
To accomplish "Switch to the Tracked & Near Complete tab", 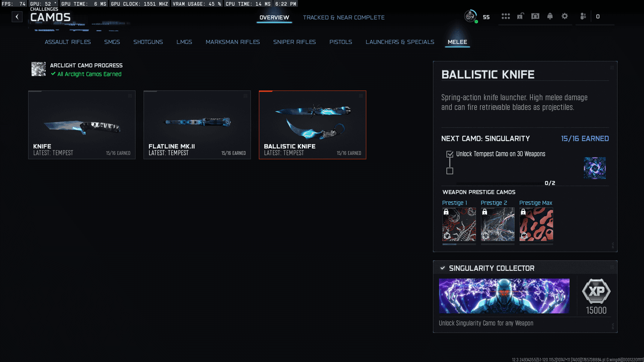I will click(344, 18).
